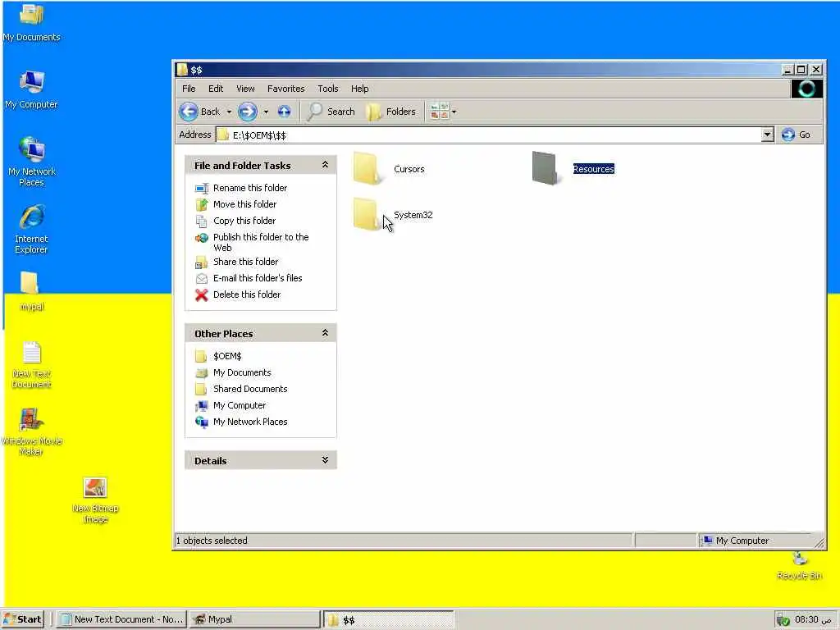Image resolution: width=840 pixels, height=630 pixels.
Task: Select the Resources folder icon
Action: 546,169
